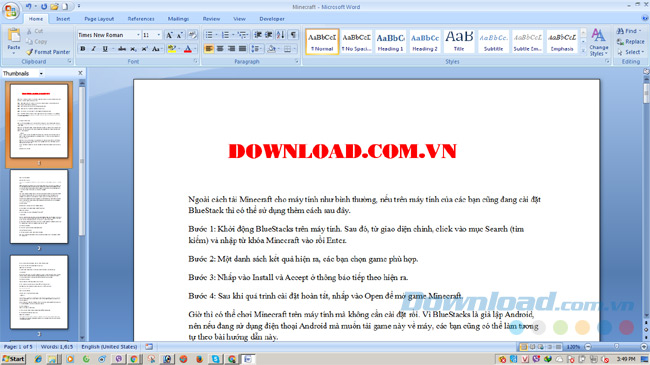Open the Review tab
The width and height of the screenshot is (650, 365).
click(x=211, y=19)
